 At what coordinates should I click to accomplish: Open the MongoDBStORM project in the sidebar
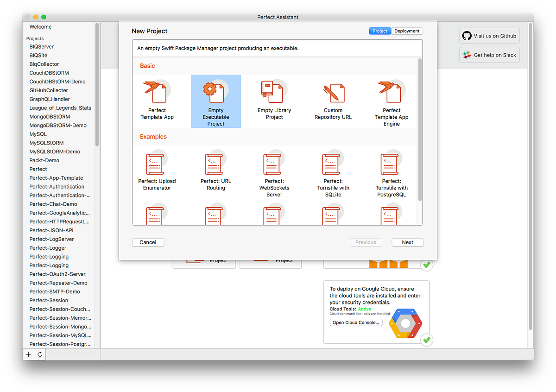(x=50, y=116)
